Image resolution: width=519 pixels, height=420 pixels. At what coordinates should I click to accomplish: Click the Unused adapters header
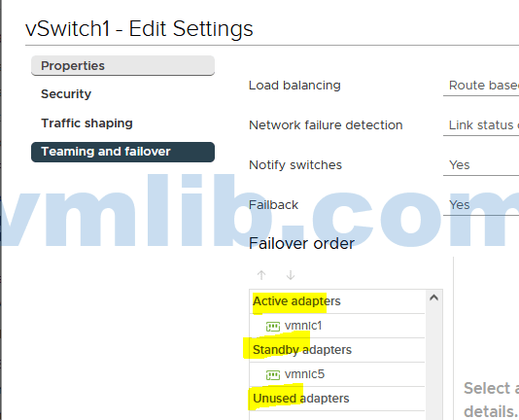(301, 399)
